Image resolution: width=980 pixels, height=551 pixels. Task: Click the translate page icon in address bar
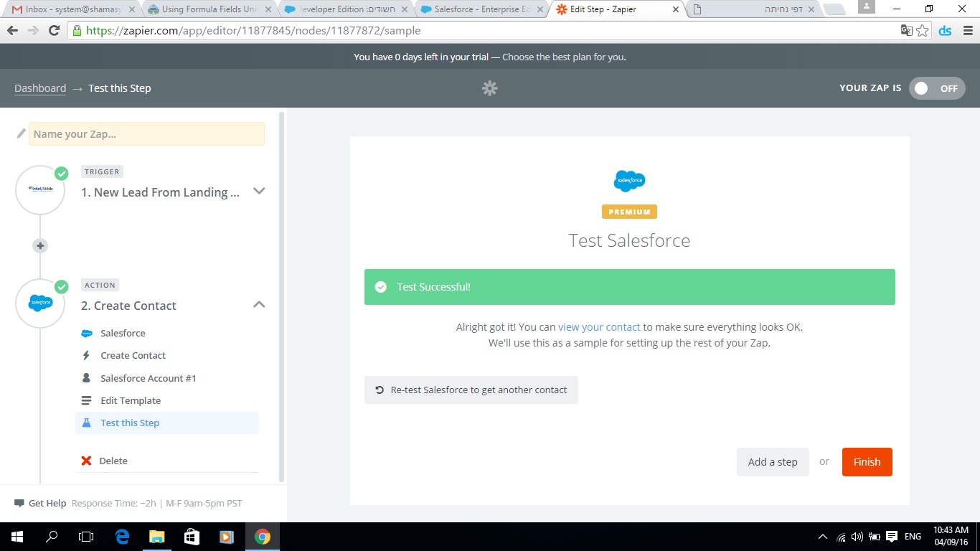pos(907,31)
